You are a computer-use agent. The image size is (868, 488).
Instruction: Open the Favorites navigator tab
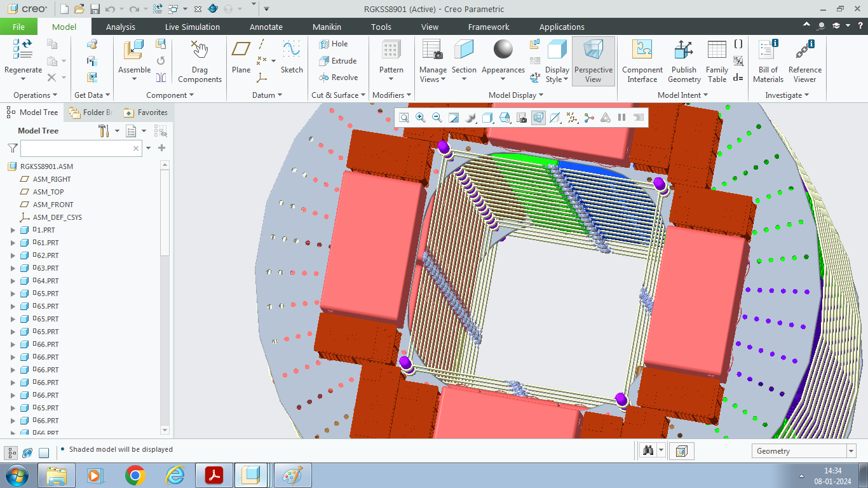[146, 112]
